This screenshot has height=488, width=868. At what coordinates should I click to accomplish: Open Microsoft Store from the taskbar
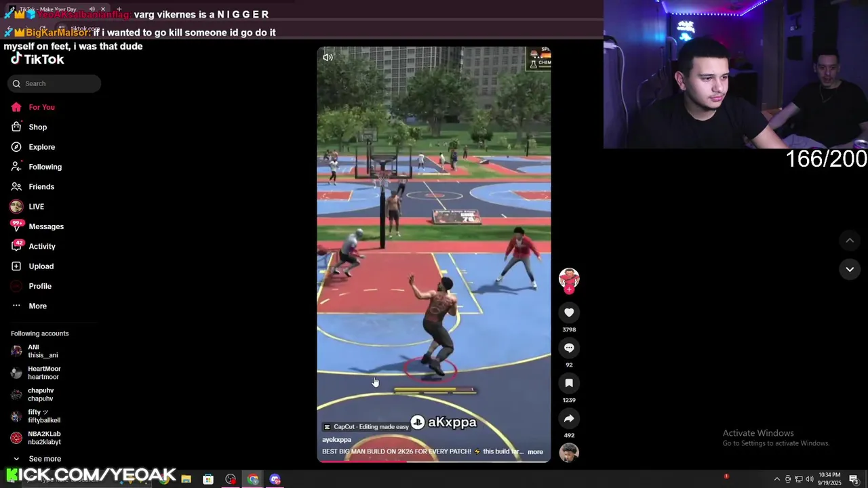[x=208, y=479]
